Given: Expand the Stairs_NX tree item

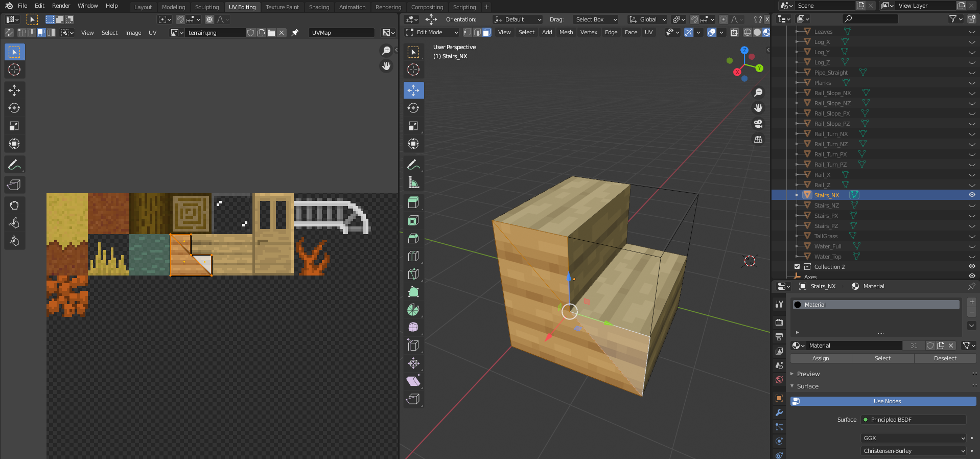Looking at the screenshot, I should pos(797,195).
